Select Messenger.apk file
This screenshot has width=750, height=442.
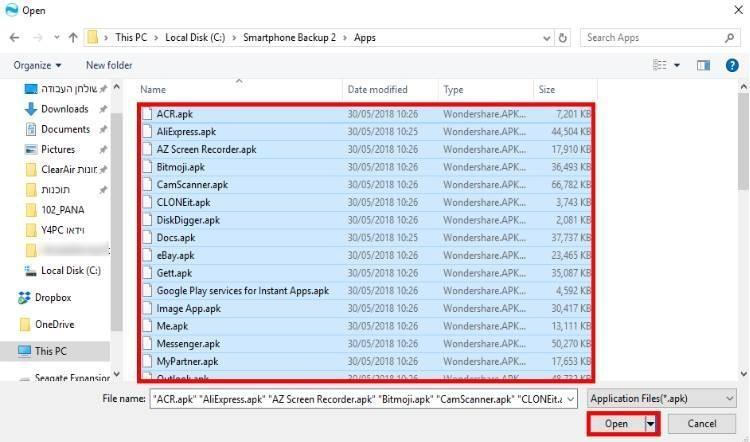188,344
